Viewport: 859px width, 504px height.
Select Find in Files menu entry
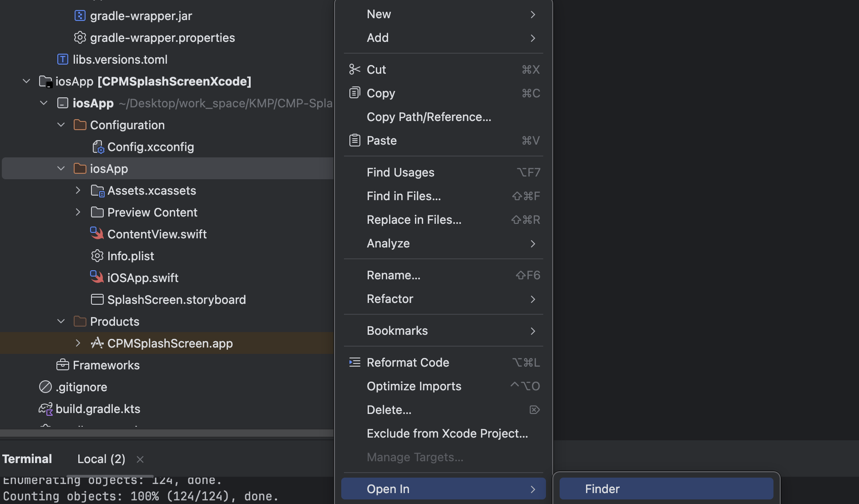pyautogui.click(x=403, y=196)
